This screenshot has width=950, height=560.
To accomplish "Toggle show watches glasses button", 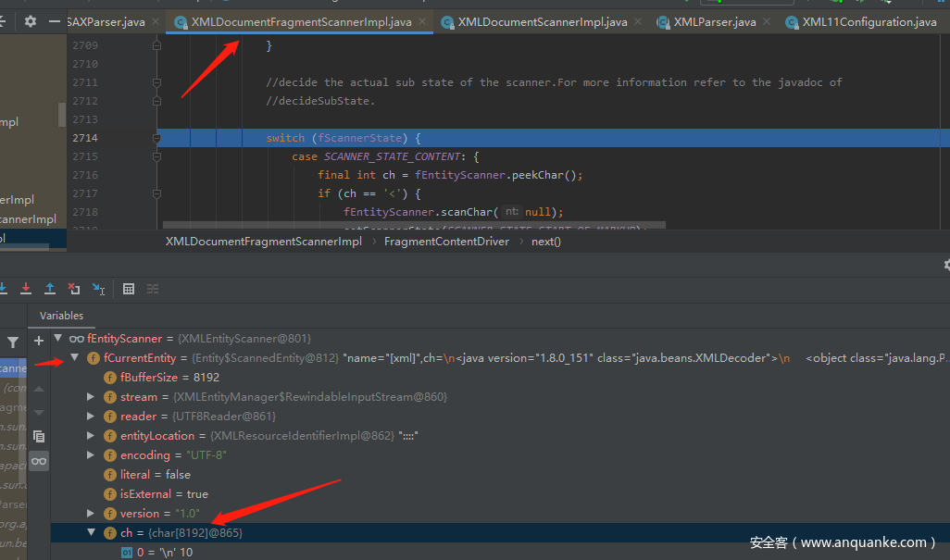I will [x=39, y=460].
